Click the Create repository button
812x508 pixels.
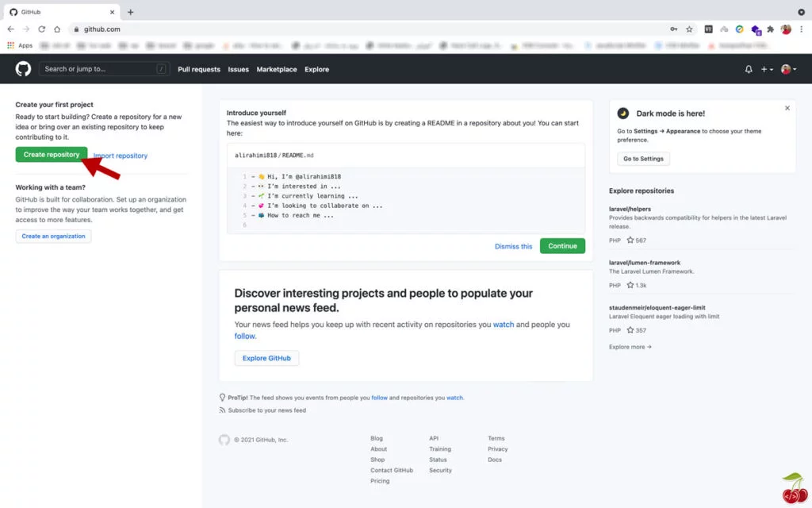tap(52, 154)
